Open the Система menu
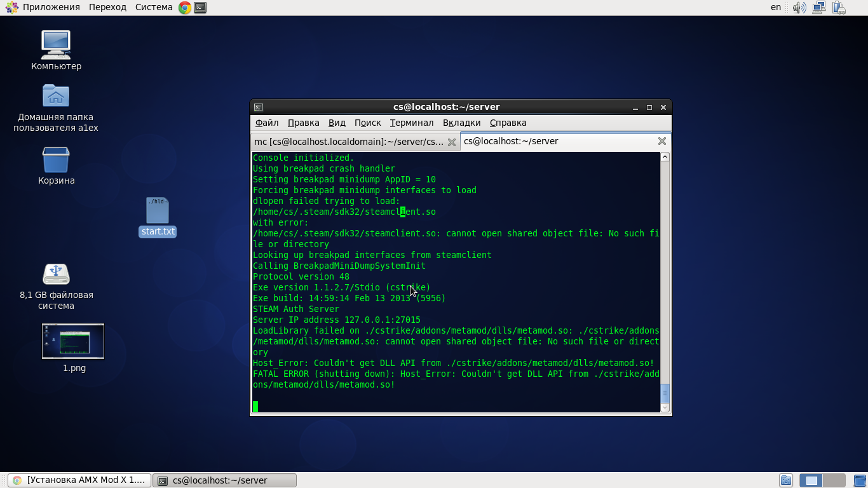The image size is (868, 488). (154, 7)
